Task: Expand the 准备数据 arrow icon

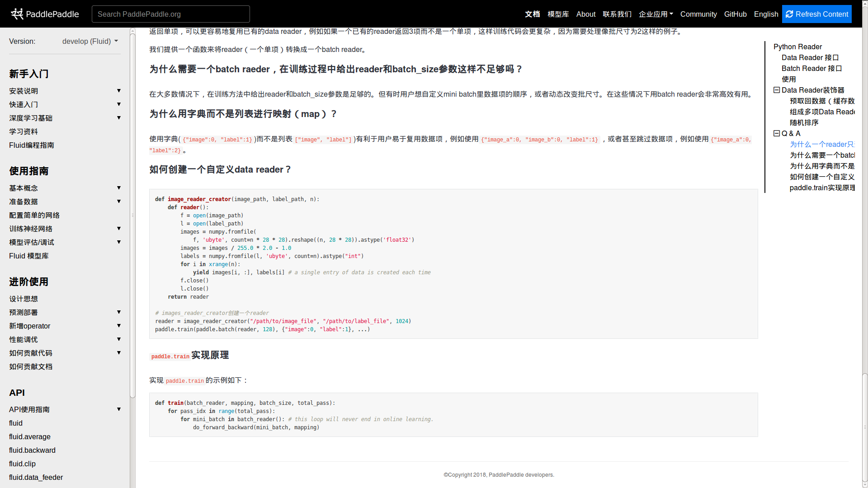Action: coord(119,202)
